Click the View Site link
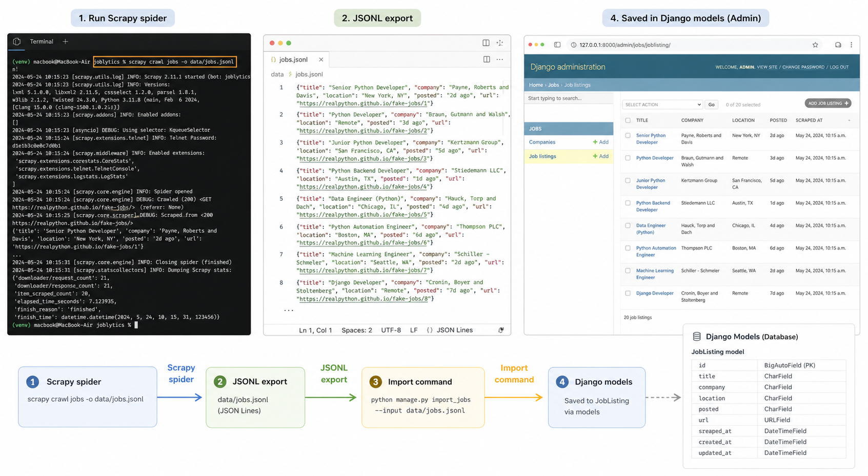This screenshot has width=868, height=476. click(x=767, y=67)
